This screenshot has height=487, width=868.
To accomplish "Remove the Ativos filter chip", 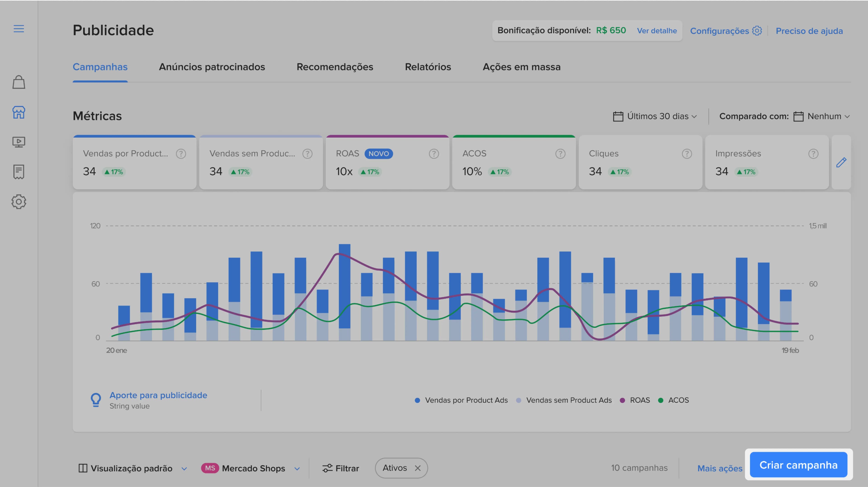I will point(417,468).
